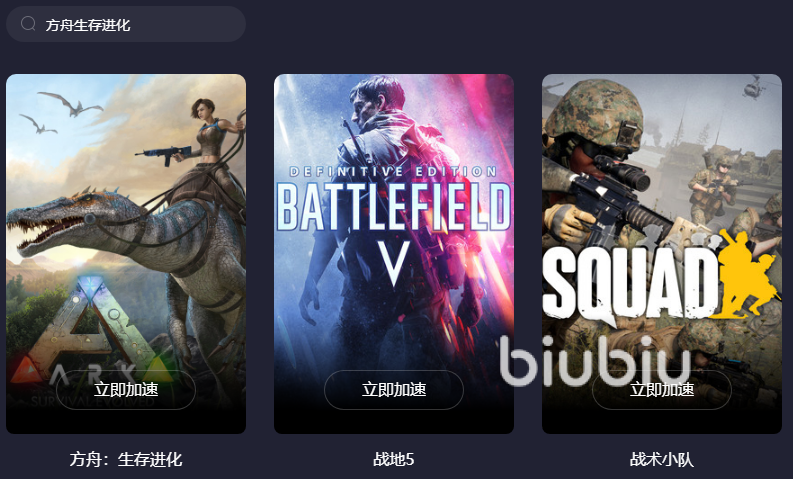Open the 方舟：生存进化 title link
The height and width of the screenshot is (479, 793).
(x=126, y=459)
